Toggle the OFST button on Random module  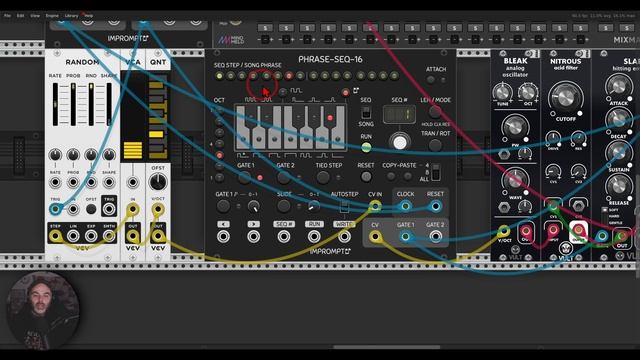(91, 209)
